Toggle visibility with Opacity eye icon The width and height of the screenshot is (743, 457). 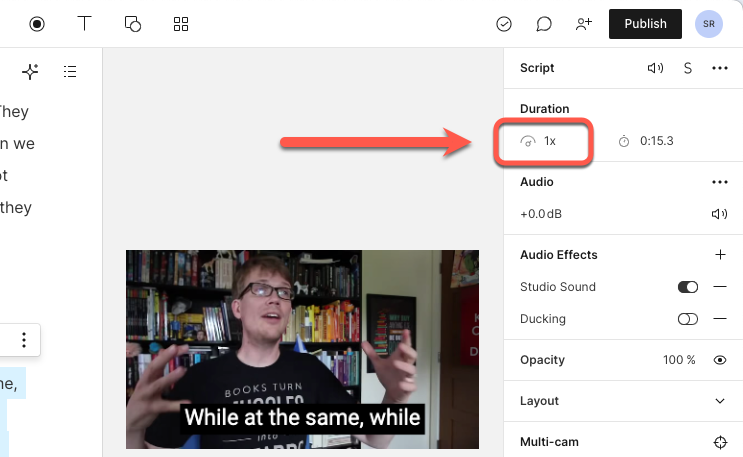click(x=719, y=360)
